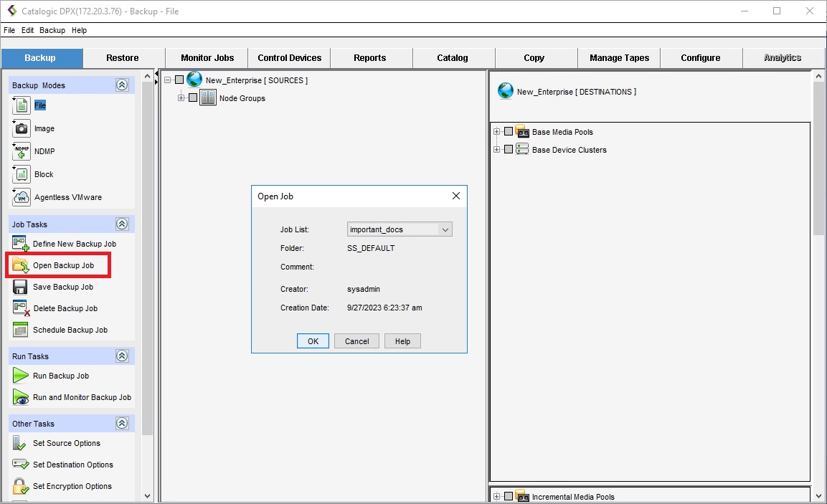Viewport: 827px width, 504px height.
Task: Enable the Base Device Clusters checkbox
Action: [x=509, y=150]
